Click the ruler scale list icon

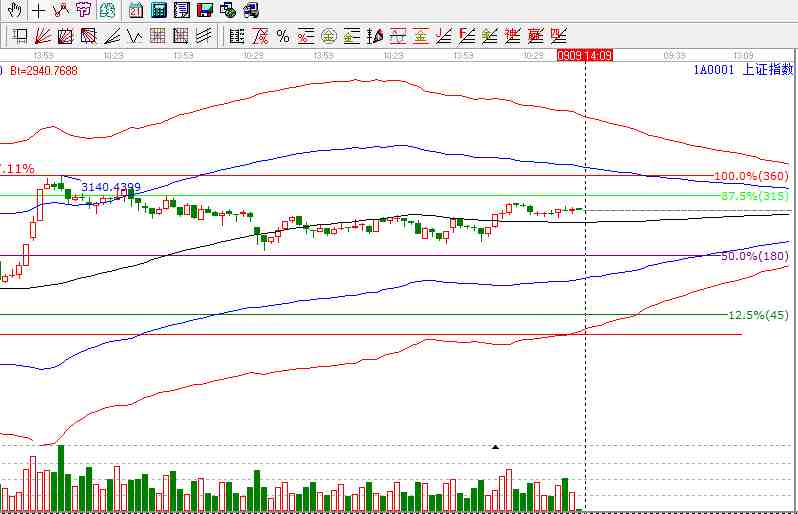coord(237,36)
